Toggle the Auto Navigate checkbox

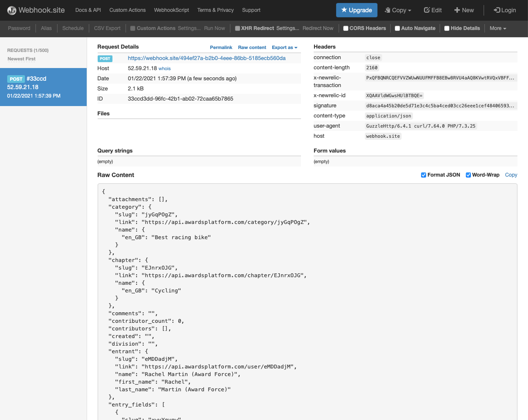[397, 28]
